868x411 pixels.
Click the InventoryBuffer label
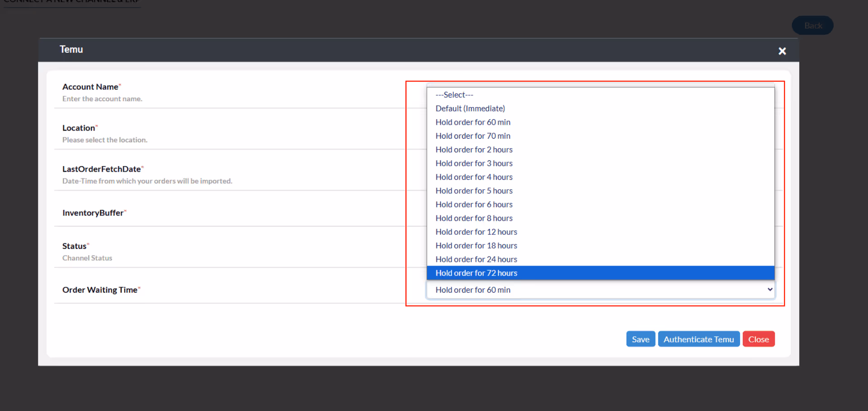pos(93,213)
